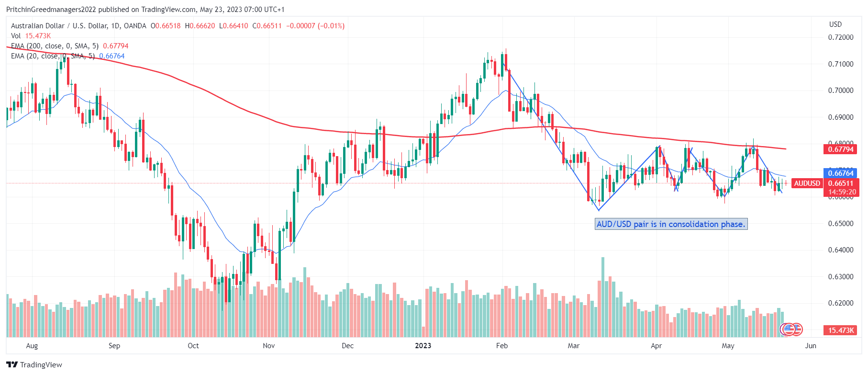Click the blue 0.66764 EMA price label
Viewport: 868px width, 375px height.
point(841,173)
